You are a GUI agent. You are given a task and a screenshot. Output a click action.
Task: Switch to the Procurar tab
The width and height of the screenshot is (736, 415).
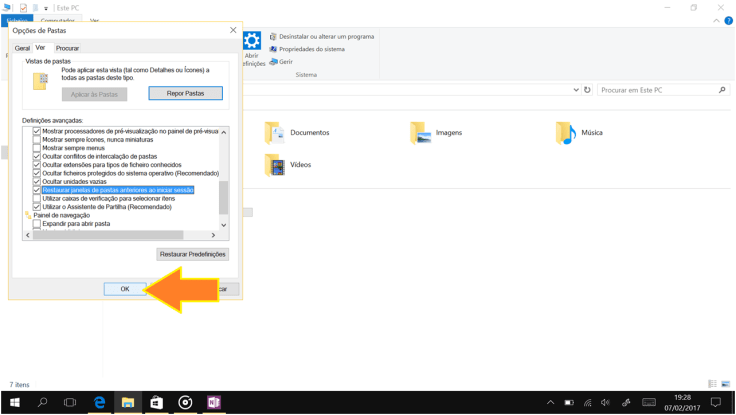(x=67, y=48)
